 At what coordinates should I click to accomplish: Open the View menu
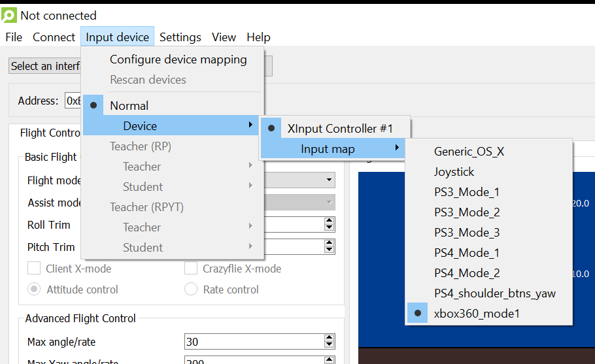point(224,37)
